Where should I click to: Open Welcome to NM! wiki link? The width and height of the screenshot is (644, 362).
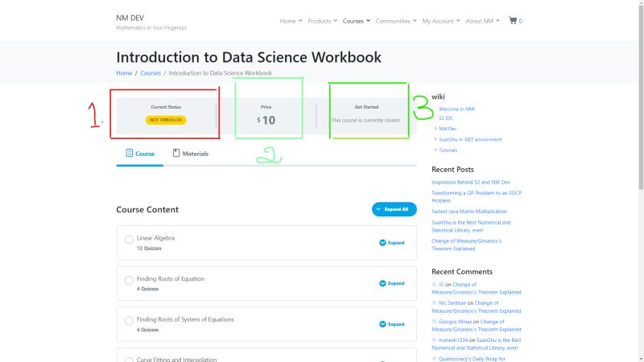click(456, 109)
